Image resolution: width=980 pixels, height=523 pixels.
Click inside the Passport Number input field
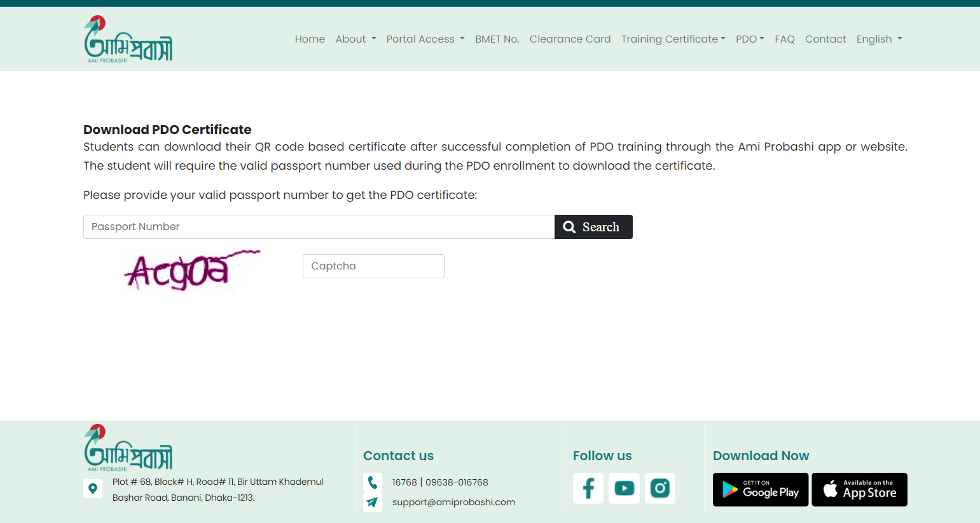pos(318,227)
